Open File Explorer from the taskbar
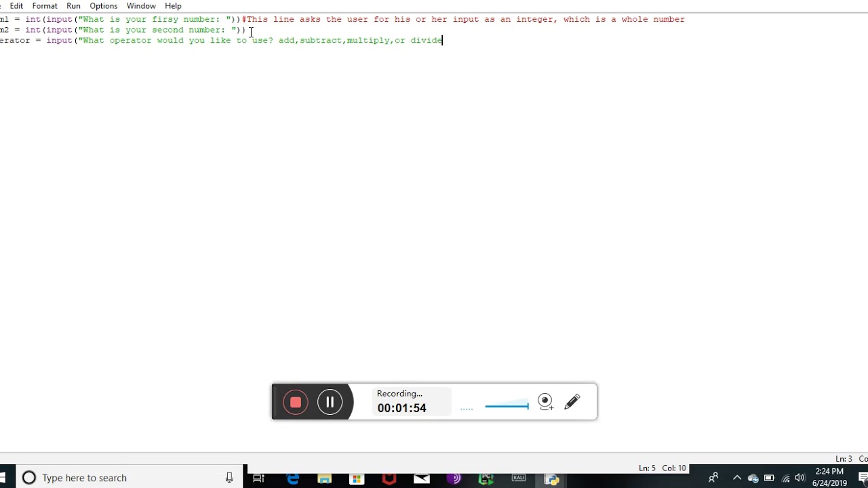The height and width of the screenshot is (488, 868). coord(325,478)
